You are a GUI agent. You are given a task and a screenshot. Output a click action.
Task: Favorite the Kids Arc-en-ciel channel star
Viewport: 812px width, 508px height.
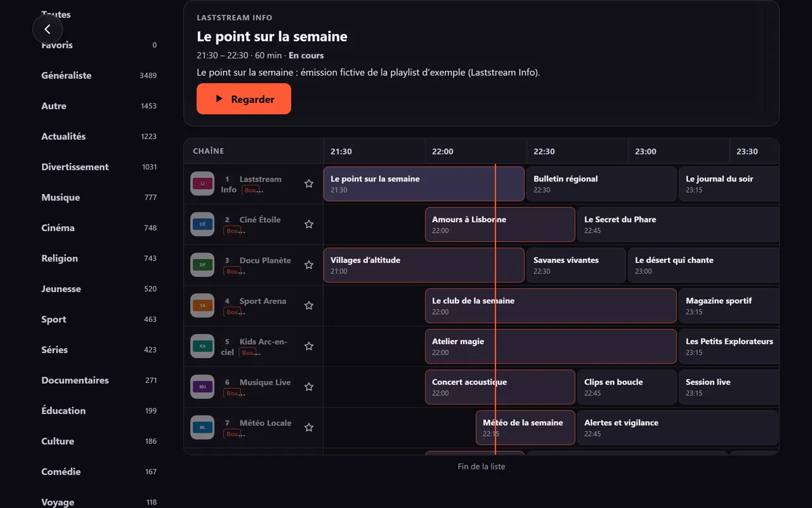[309, 346]
